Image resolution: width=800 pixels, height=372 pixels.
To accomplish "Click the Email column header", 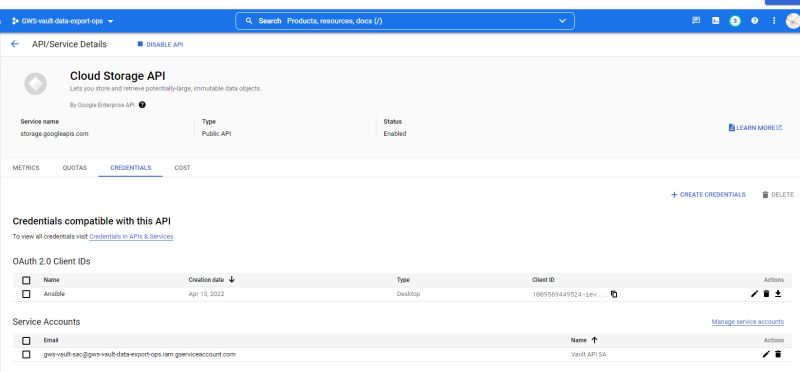I will [51, 340].
